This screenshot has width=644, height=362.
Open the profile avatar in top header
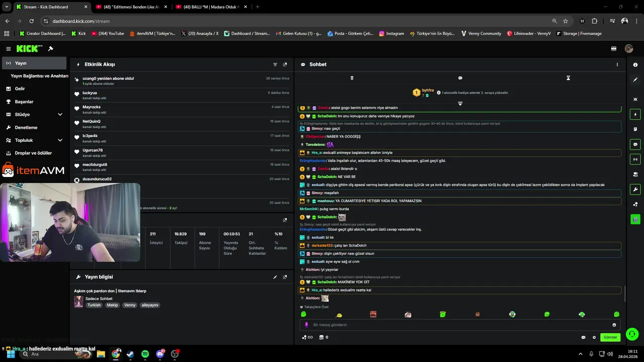(629, 49)
